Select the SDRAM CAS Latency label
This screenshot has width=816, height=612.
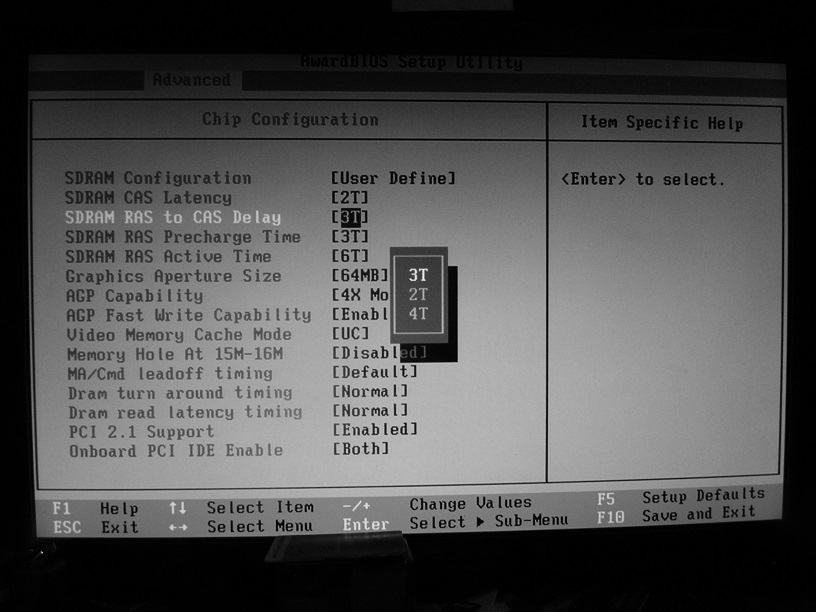[x=148, y=198]
